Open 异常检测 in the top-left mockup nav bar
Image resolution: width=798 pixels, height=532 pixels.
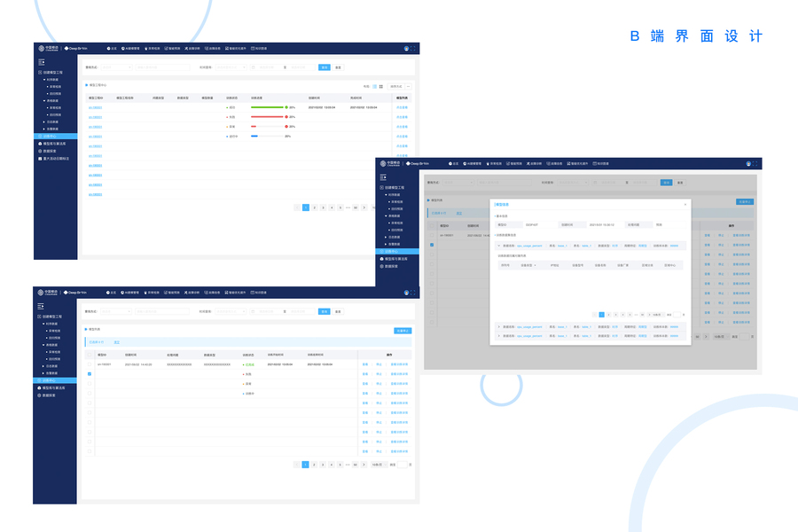point(153,49)
